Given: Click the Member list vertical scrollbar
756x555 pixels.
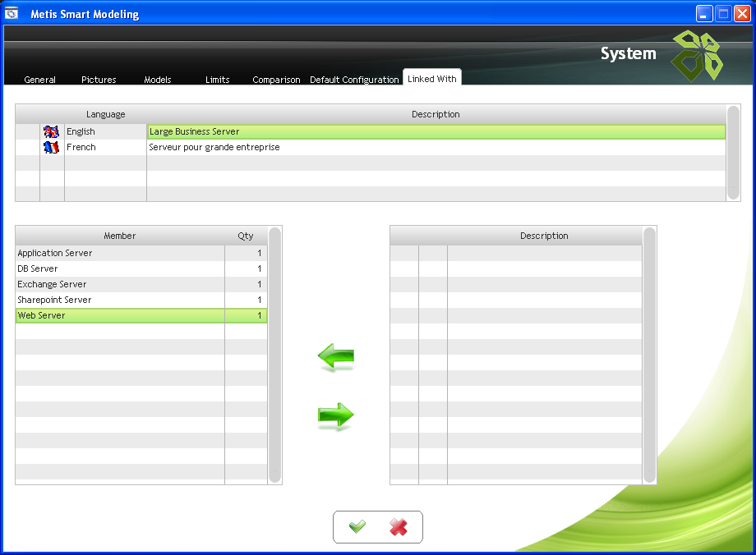Looking at the screenshot, I should (274, 355).
